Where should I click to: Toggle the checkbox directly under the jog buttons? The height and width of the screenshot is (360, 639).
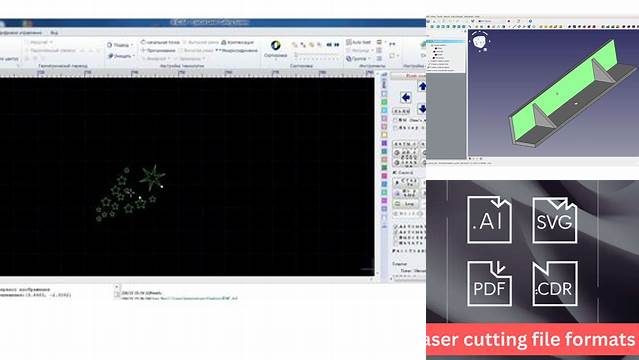click(x=395, y=120)
